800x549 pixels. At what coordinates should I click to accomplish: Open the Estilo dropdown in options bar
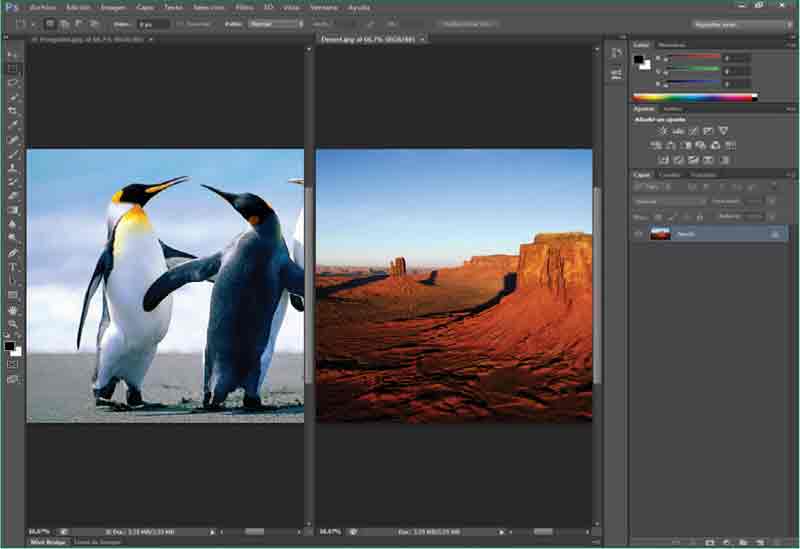coord(278,23)
